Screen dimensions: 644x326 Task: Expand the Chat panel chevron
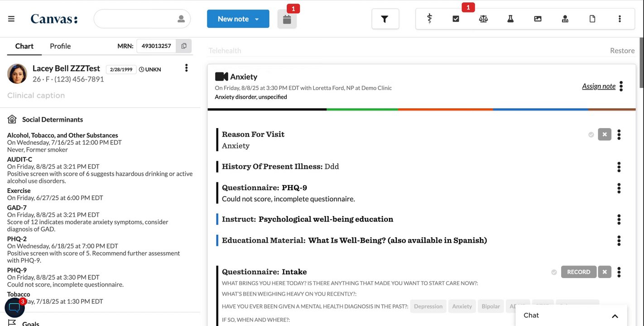click(x=615, y=316)
